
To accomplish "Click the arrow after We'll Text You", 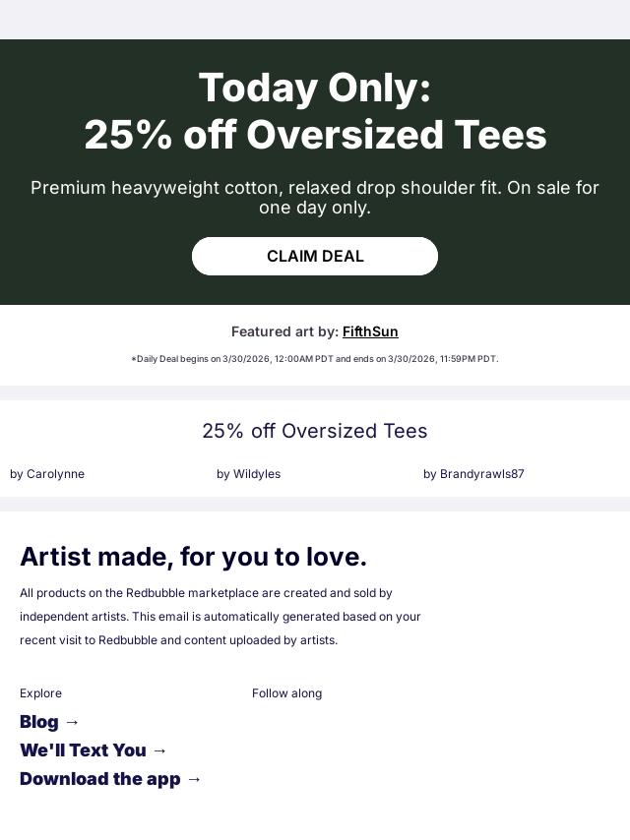I will coord(159,750).
